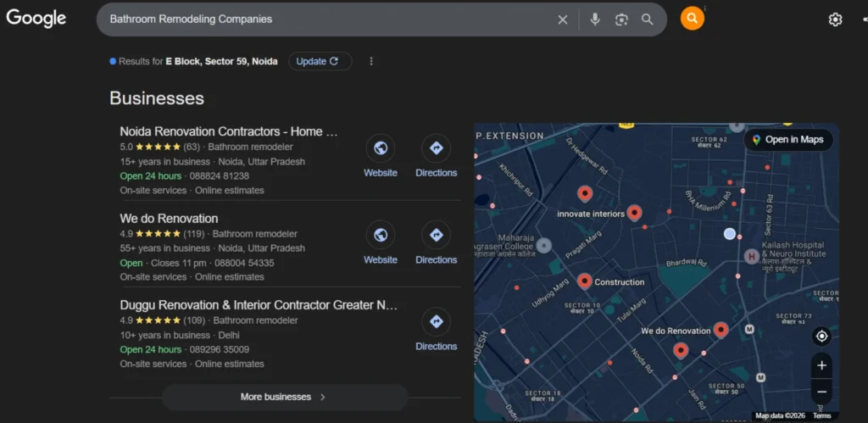Open Google settings gear
Image resolution: width=868 pixels, height=423 pixels.
(x=835, y=19)
